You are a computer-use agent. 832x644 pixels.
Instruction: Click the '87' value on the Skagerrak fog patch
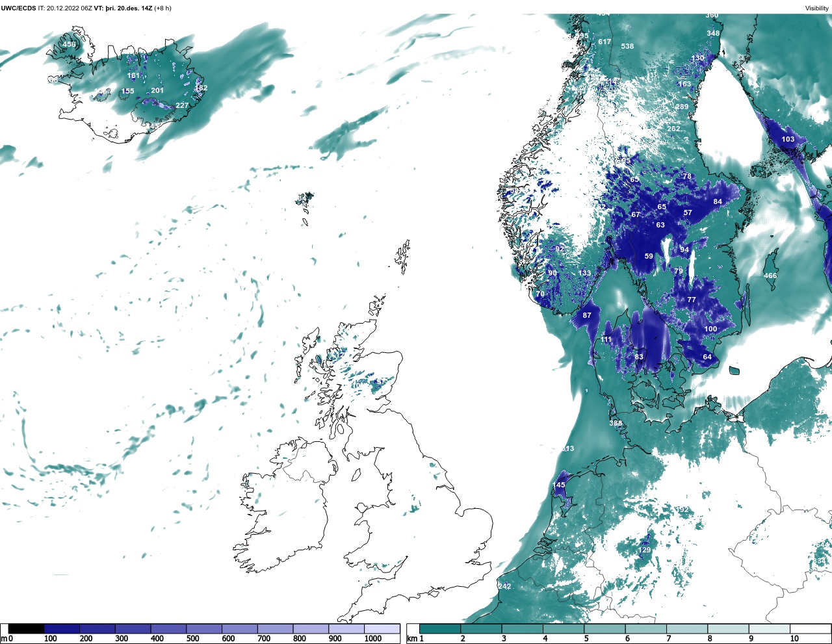click(x=587, y=315)
